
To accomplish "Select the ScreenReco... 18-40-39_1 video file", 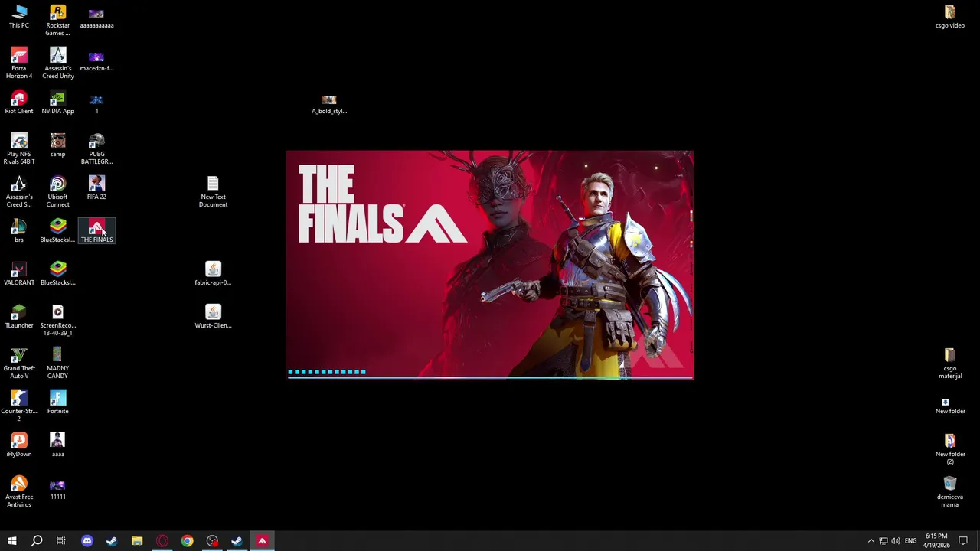I will tap(57, 320).
